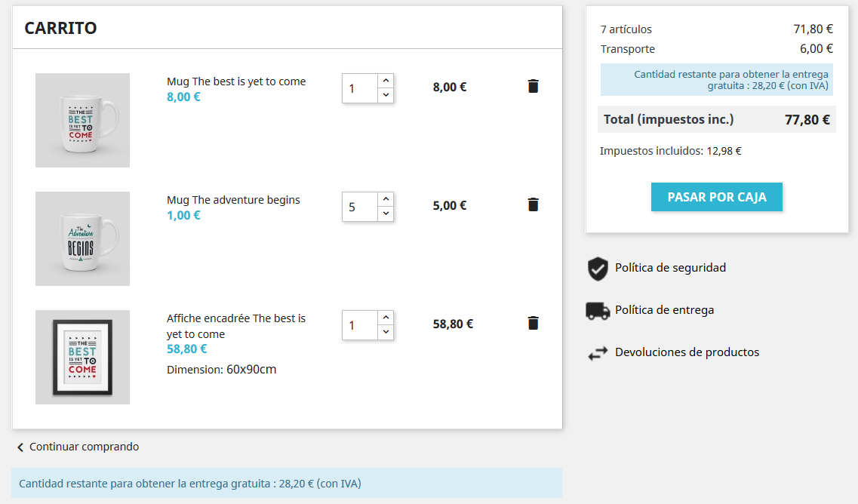Click the security policy shield icon
Viewport: 858px width, 504px height.
coord(598,269)
